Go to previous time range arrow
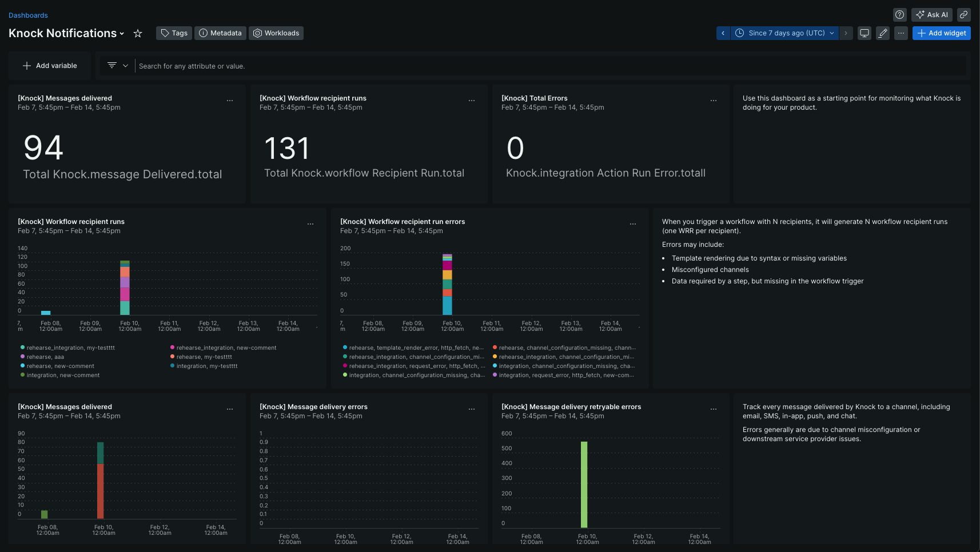 click(723, 33)
